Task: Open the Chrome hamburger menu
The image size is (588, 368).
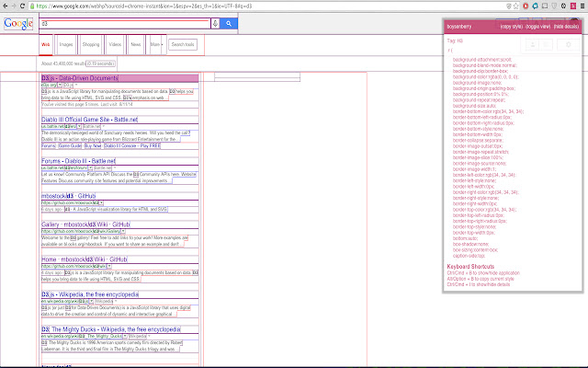Action: point(582,6)
